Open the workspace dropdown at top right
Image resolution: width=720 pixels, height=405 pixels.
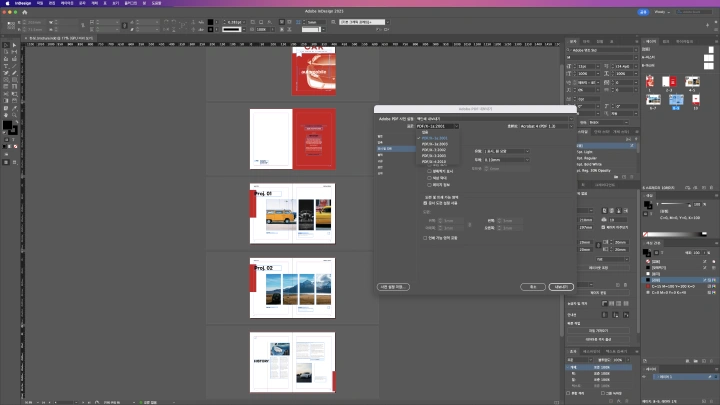[662, 12]
